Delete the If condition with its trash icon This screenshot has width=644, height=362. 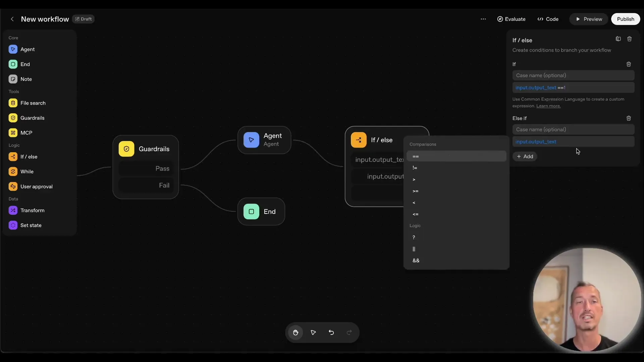629,64
